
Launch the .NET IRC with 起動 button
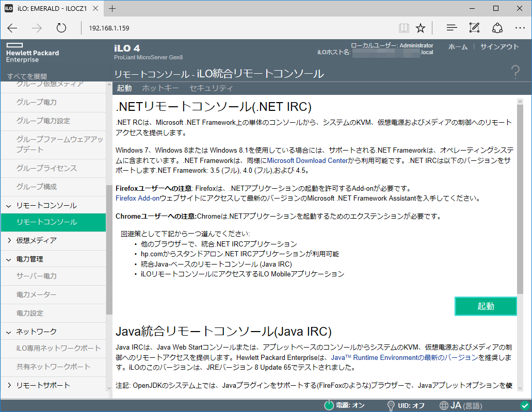(486, 306)
